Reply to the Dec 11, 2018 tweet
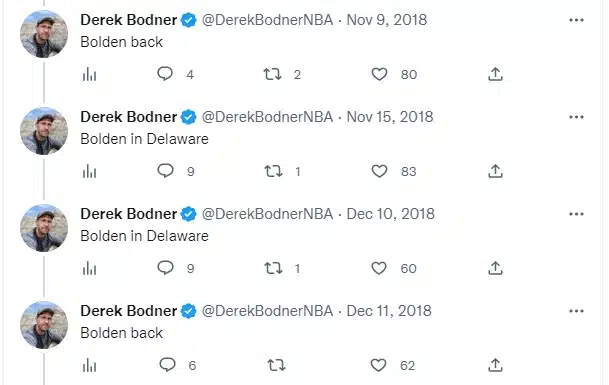 [167, 365]
